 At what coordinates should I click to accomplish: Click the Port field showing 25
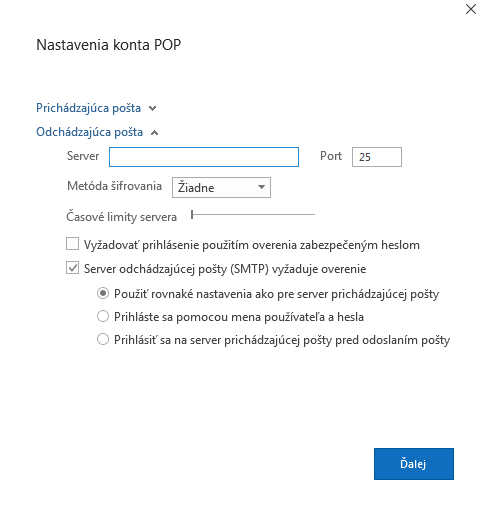[377, 157]
